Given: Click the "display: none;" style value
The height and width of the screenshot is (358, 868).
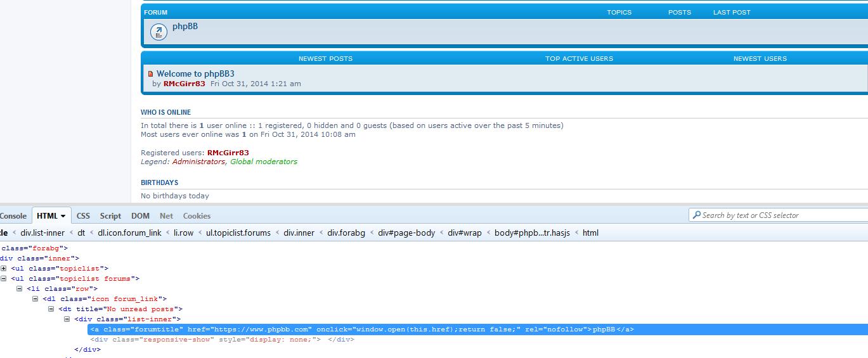Looking at the screenshot, I should [283, 340].
